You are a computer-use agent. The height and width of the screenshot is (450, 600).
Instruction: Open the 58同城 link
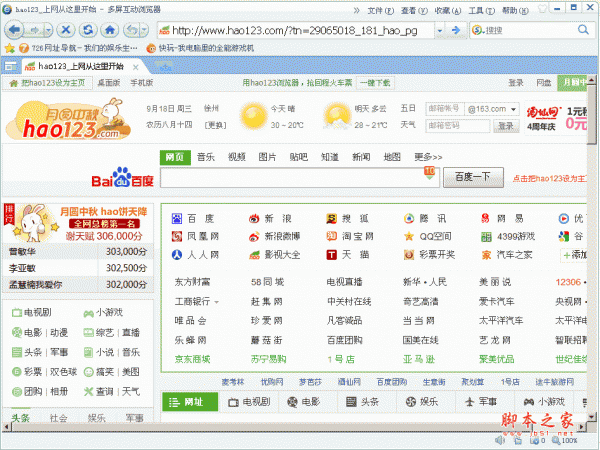(267, 282)
